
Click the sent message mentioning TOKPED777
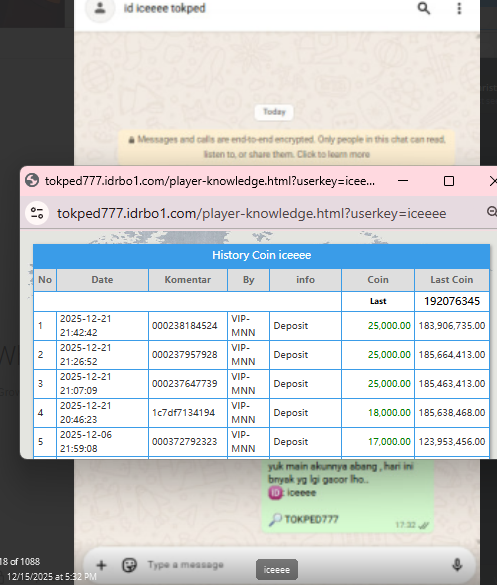[347, 495]
